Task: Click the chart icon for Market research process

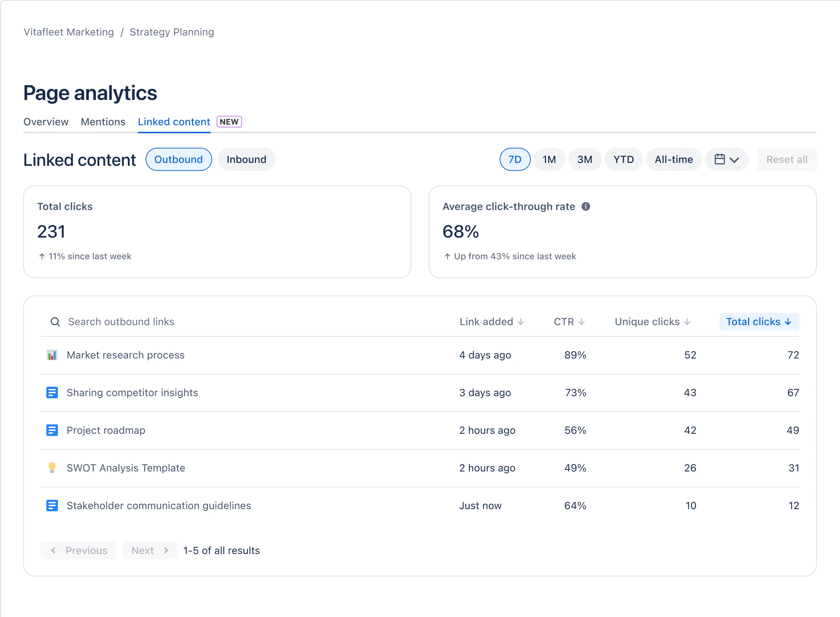Action: pyautogui.click(x=52, y=355)
